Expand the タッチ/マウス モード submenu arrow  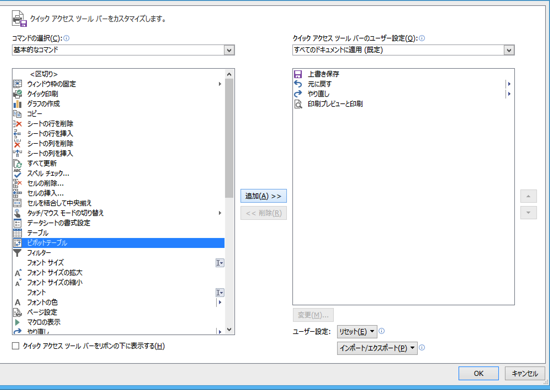[220, 213]
